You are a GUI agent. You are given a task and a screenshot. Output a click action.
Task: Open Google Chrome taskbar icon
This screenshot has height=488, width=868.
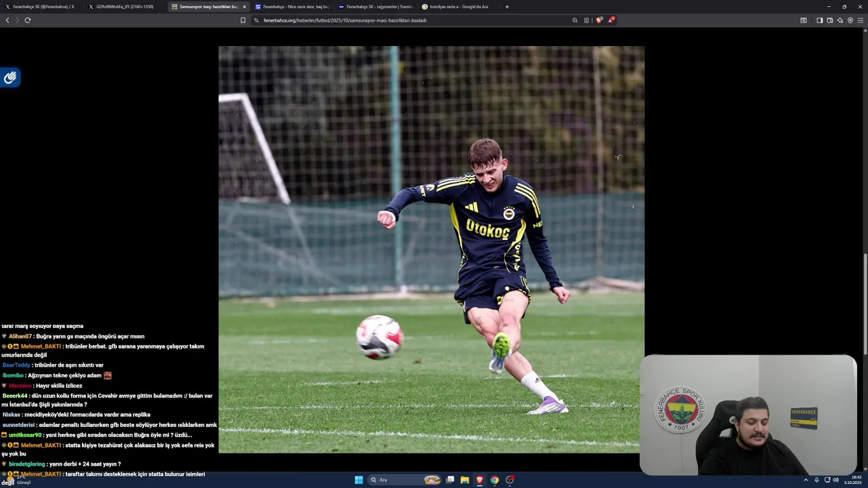pyautogui.click(x=494, y=480)
